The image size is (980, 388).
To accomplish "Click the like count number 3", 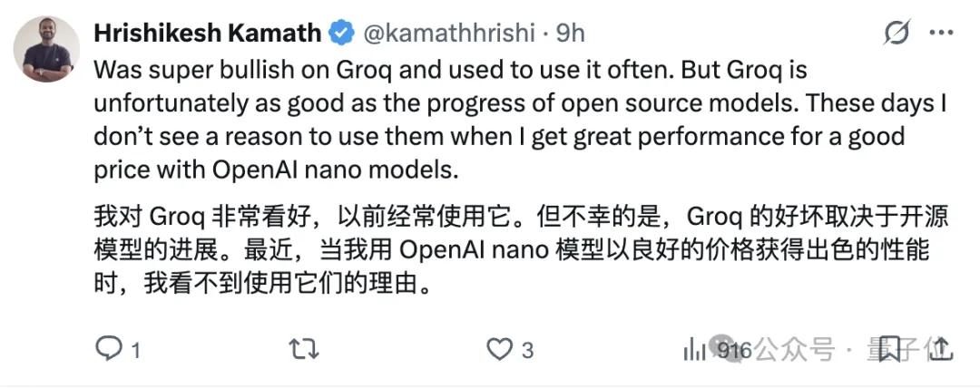I will tap(527, 350).
